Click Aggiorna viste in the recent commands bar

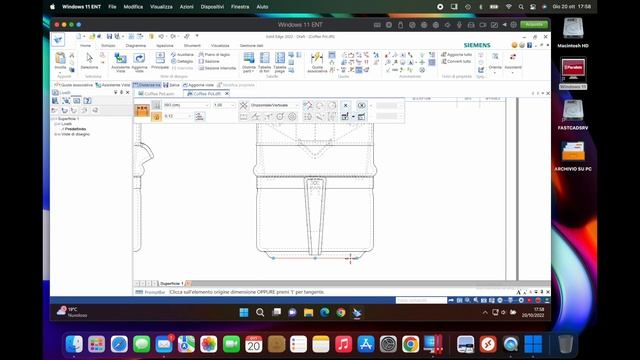coord(198,85)
